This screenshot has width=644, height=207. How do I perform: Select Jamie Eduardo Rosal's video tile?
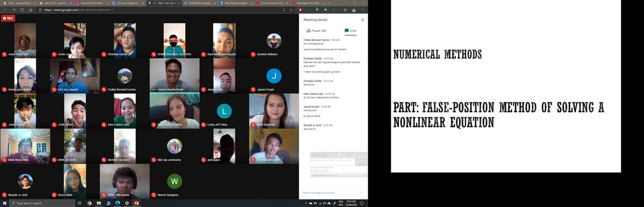(174, 75)
